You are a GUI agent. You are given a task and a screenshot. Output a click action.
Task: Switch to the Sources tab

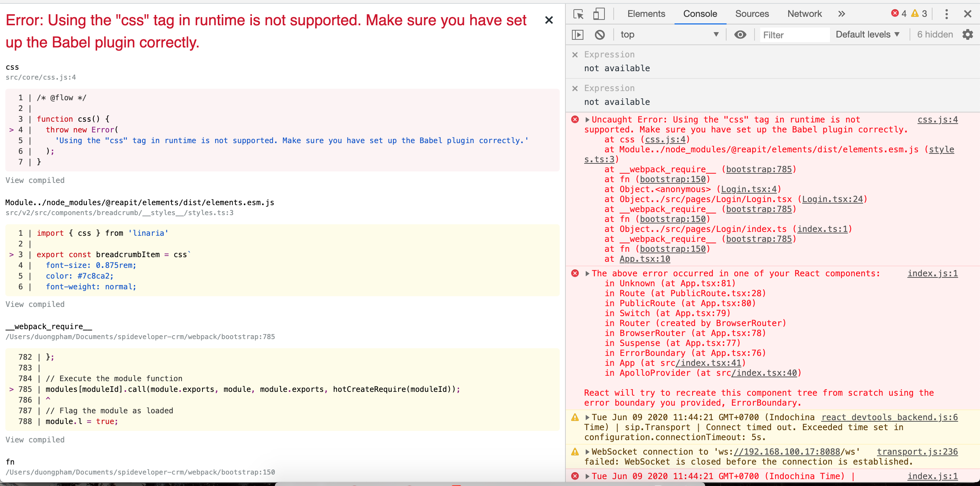tap(751, 14)
